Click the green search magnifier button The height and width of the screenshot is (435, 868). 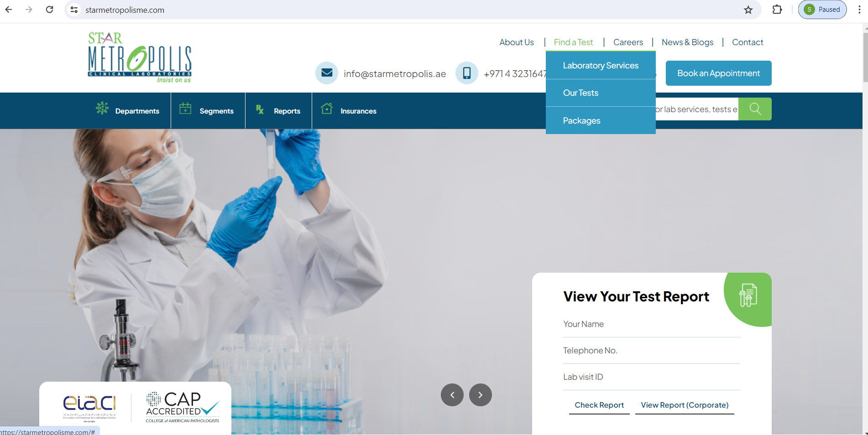755,109
